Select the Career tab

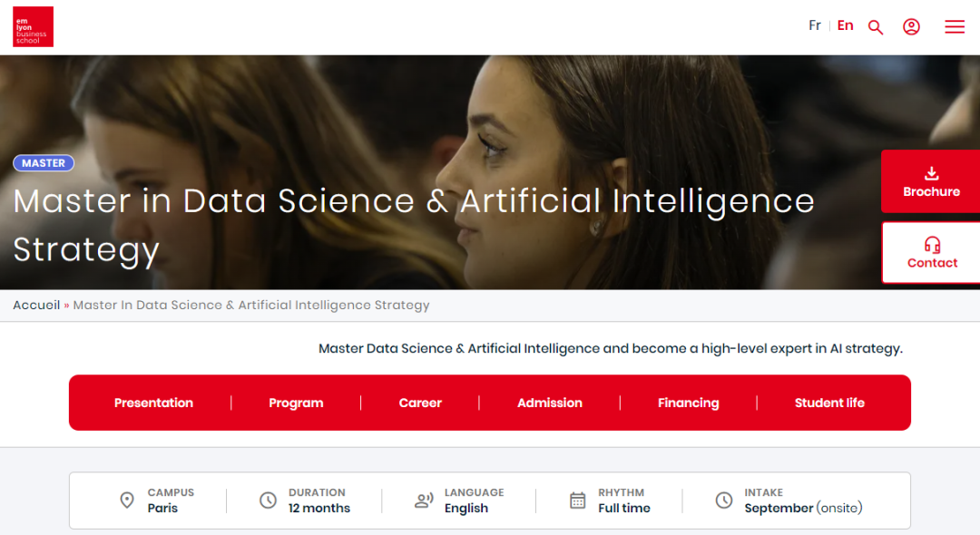pyautogui.click(x=420, y=403)
